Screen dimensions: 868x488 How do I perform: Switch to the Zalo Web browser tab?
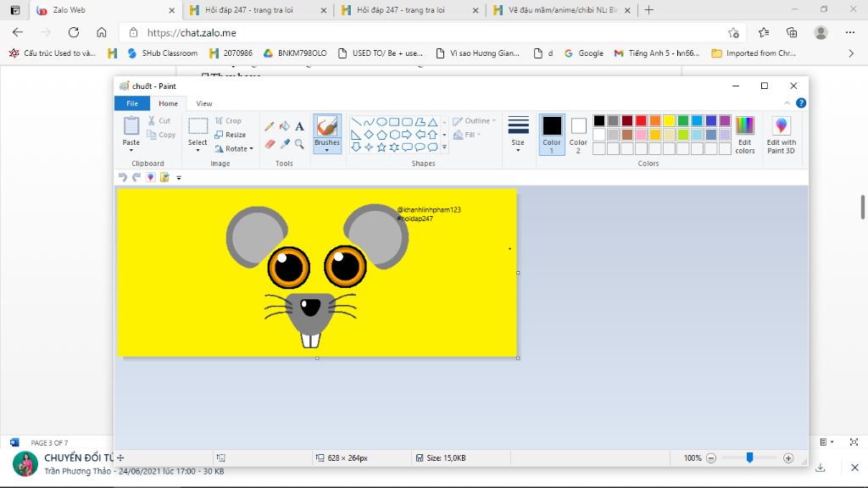(x=105, y=10)
